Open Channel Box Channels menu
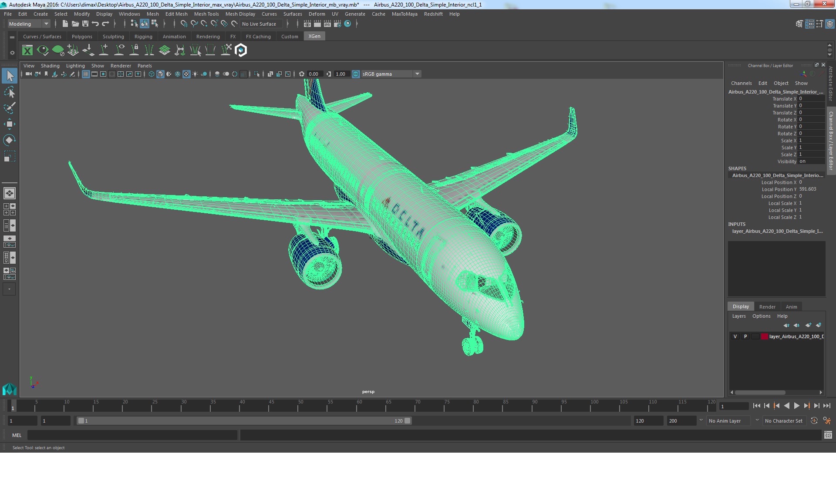Viewport: 836px width, 504px height. [x=741, y=83]
